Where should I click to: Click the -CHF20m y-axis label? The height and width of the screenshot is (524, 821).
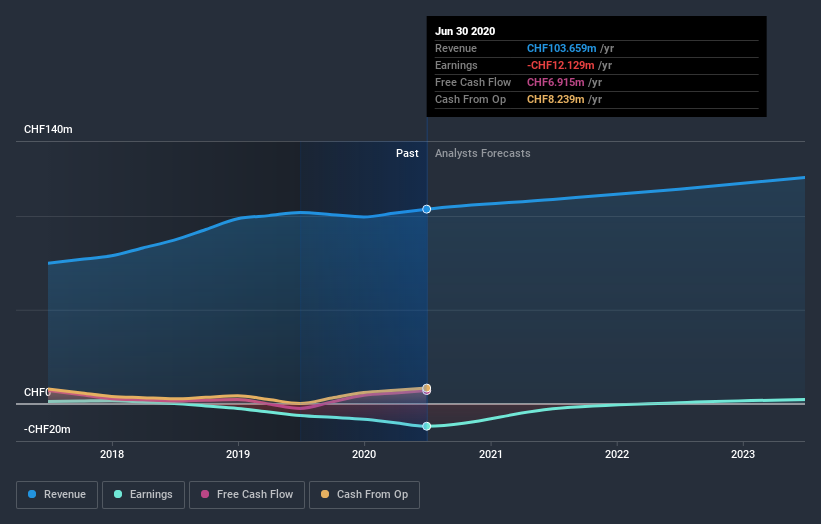point(47,429)
